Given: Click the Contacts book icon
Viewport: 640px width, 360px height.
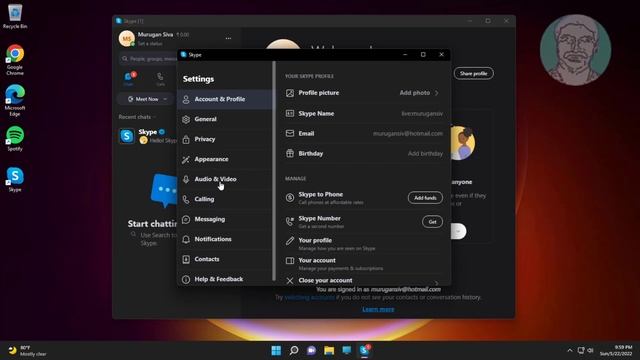Looking at the screenshot, I should pyautogui.click(x=186, y=259).
